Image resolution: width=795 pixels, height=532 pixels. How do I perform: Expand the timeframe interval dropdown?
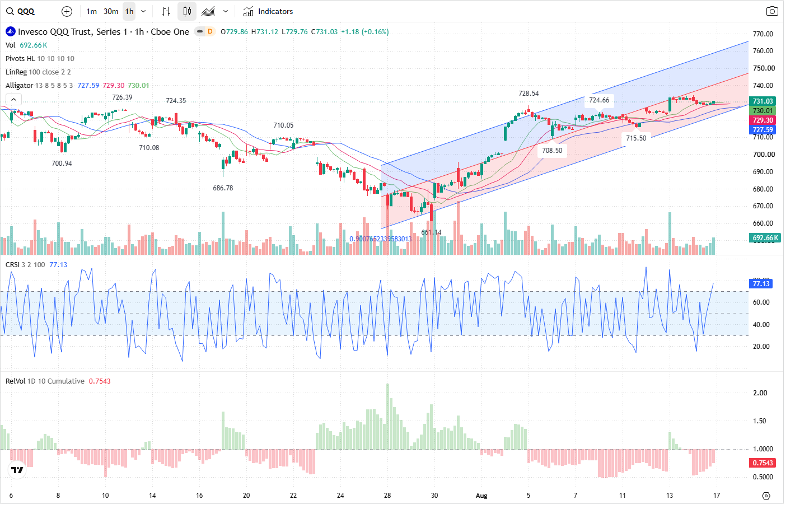[x=143, y=11]
